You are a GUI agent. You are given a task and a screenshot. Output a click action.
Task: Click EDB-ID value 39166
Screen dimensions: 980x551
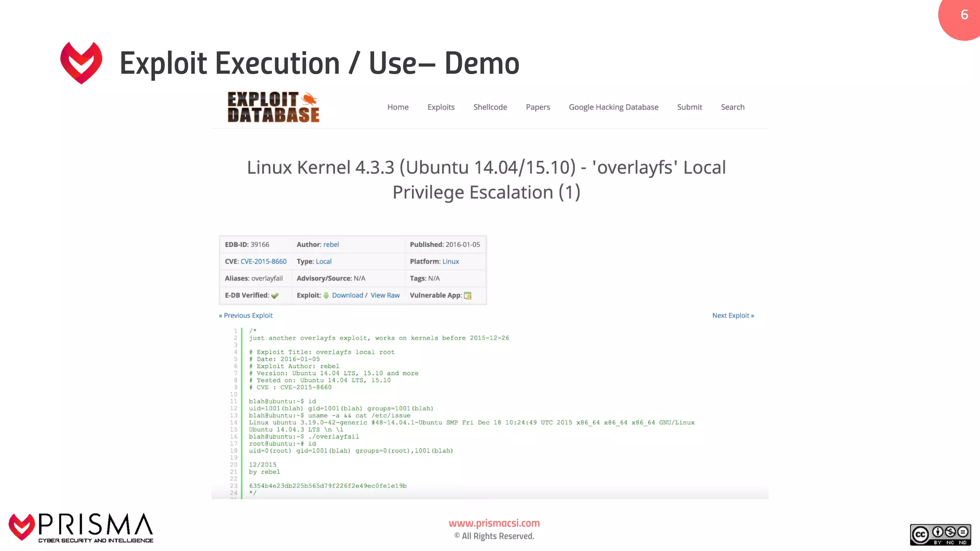pos(260,244)
